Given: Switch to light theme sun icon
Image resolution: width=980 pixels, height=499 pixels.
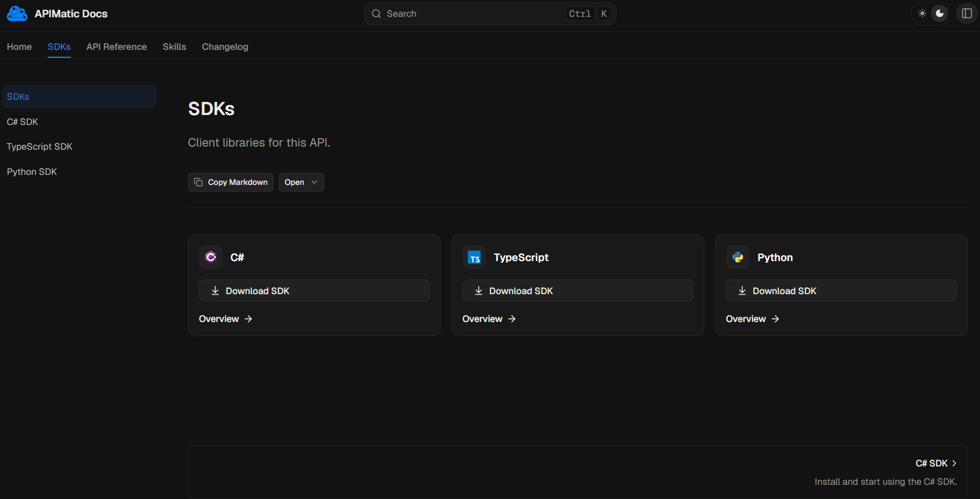Looking at the screenshot, I should (922, 14).
